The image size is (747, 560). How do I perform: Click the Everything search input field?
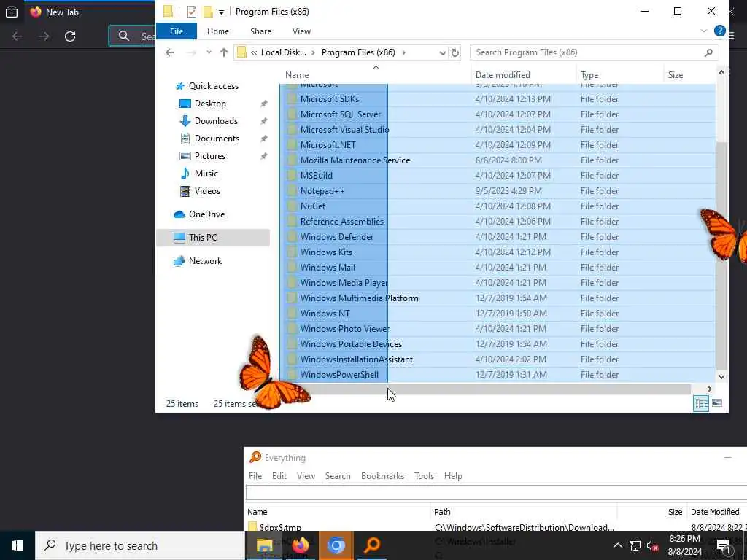495,493
